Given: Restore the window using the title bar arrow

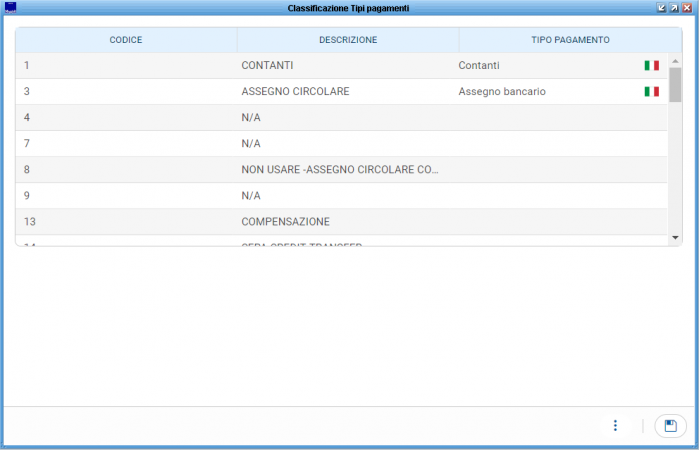Looking at the screenshot, I should coord(675,7).
